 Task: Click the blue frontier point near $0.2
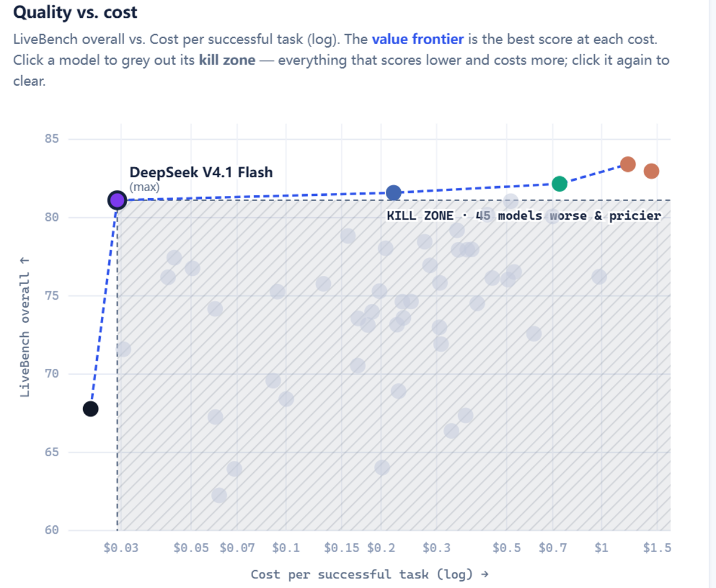[394, 193]
